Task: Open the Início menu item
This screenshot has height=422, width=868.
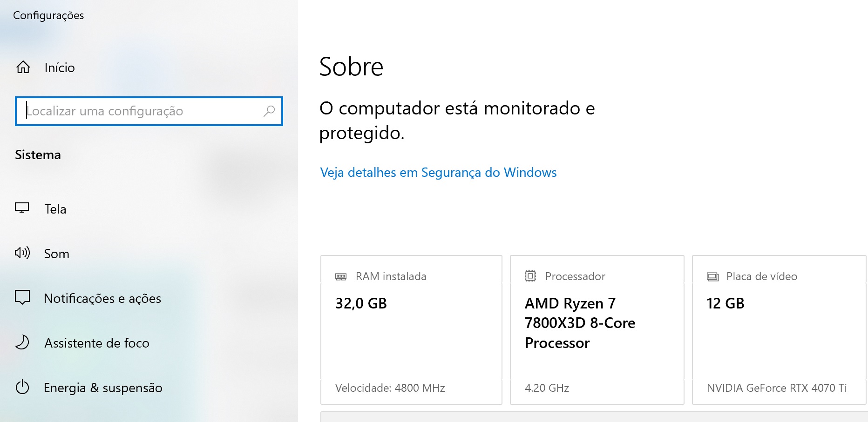Action: point(60,68)
